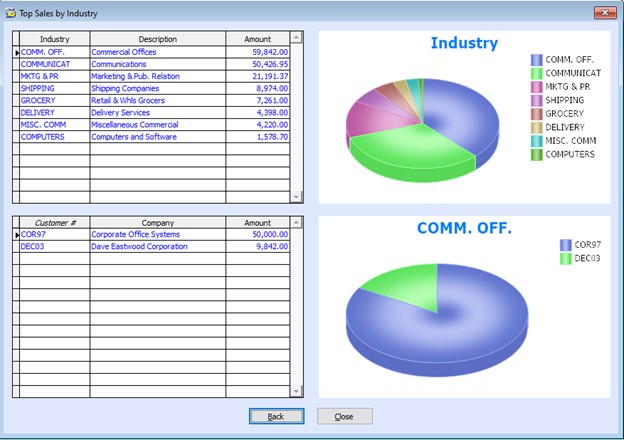Click the Top Sales by Industry window icon
The image size is (624, 440).
(11, 13)
